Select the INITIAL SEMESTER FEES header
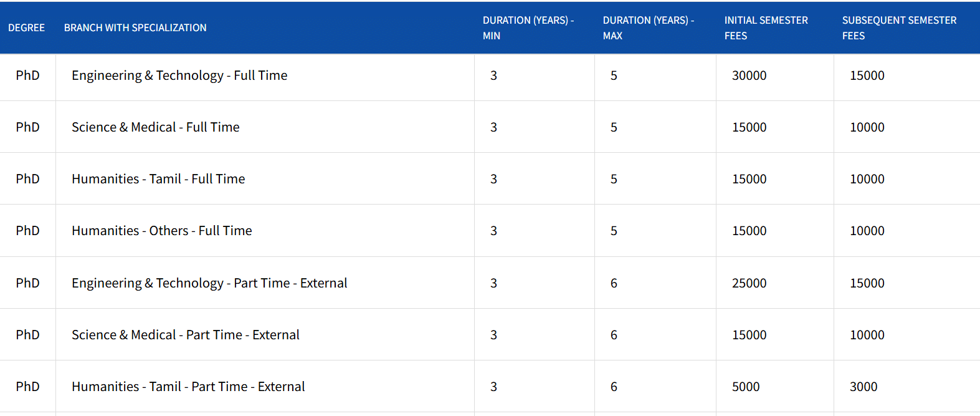This screenshot has width=980, height=416. pos(766,28)
